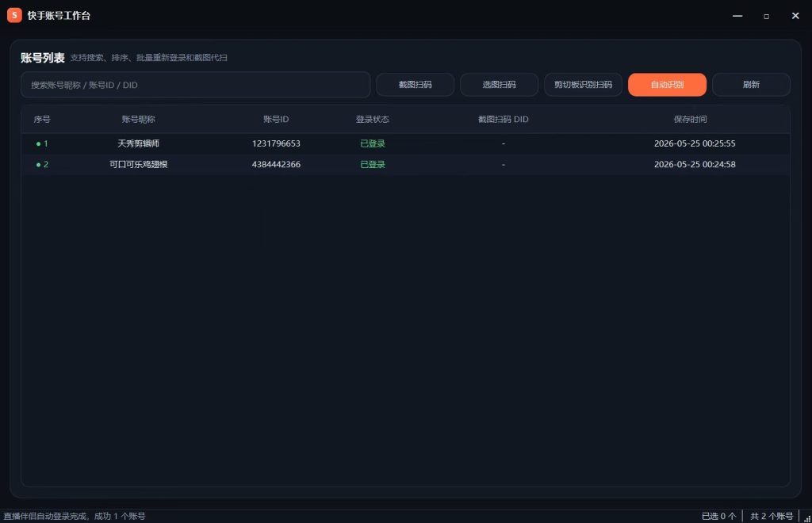Click saved time 2026-05-25 00:24:58
The image size is (812, 523).
(x=695, y=165)
